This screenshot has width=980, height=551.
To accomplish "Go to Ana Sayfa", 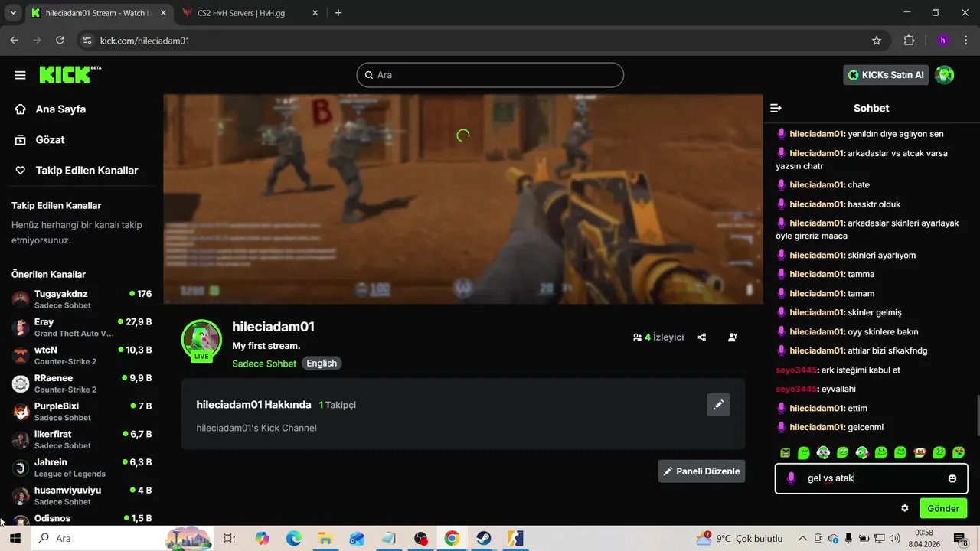I will pos(51,109).
